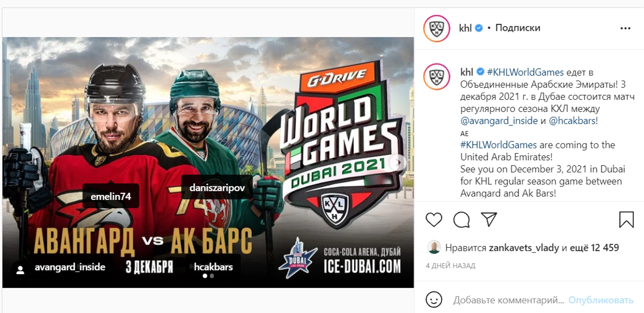Select second carousel indicator dot
The height and width of the screenshot is (313, 644).
pos(212,276)
